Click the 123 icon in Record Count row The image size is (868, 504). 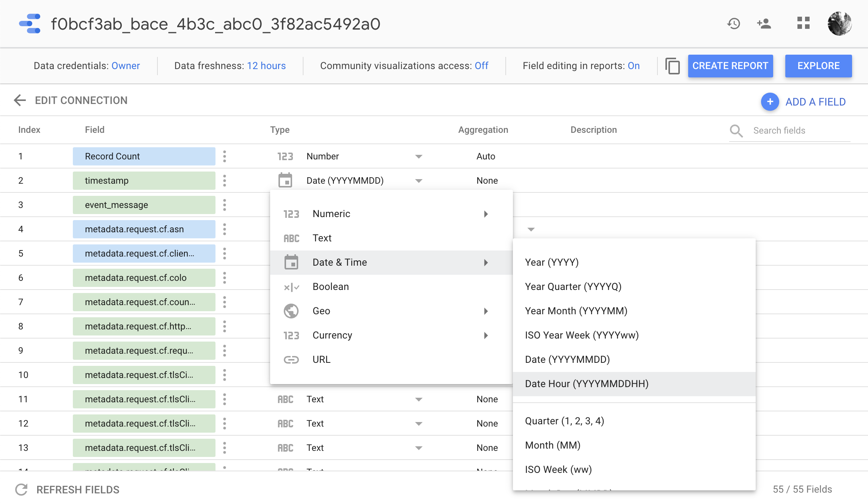pos(285,156)
